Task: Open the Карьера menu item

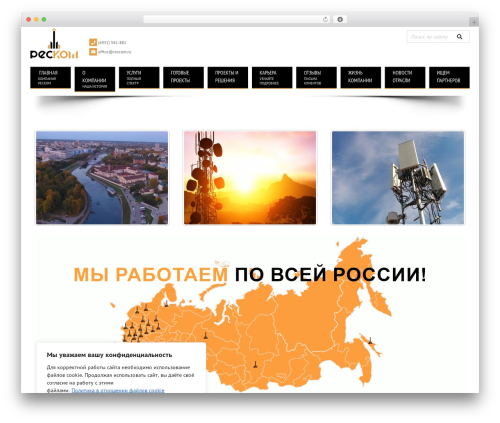Action: [272, 78]
